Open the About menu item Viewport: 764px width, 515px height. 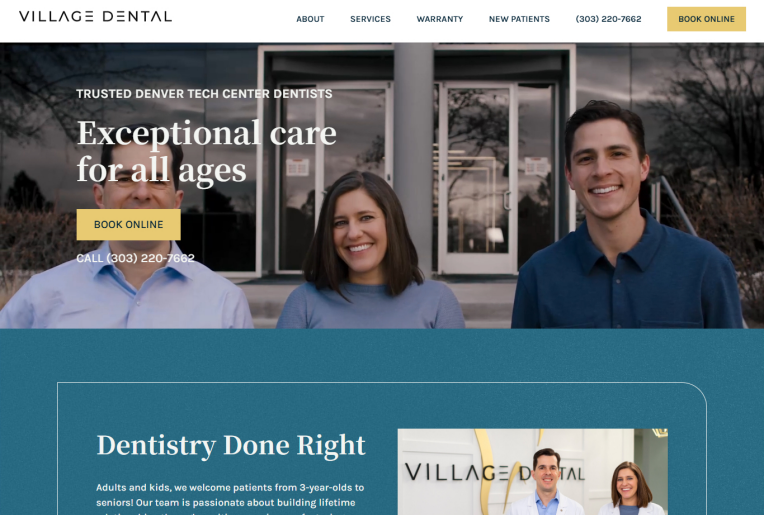pos(310,19)
